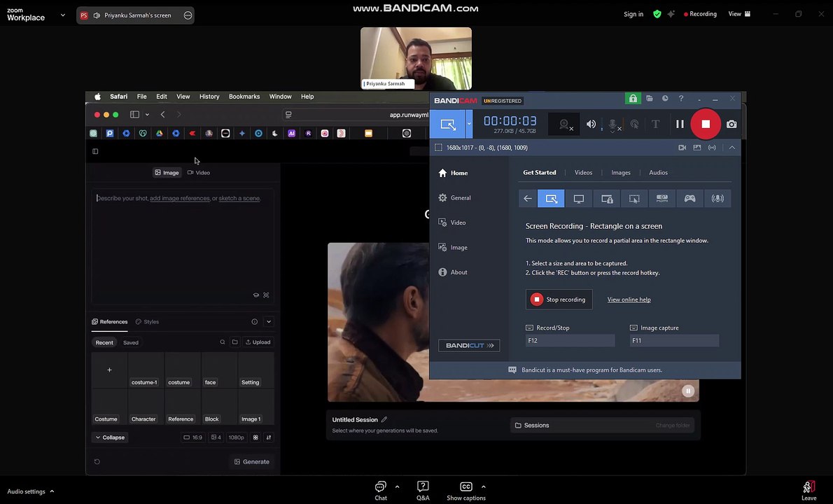Viewport: 833px width, 504px height.
Task: Select the Saved references filter
Action: click(x=131, y=342)
